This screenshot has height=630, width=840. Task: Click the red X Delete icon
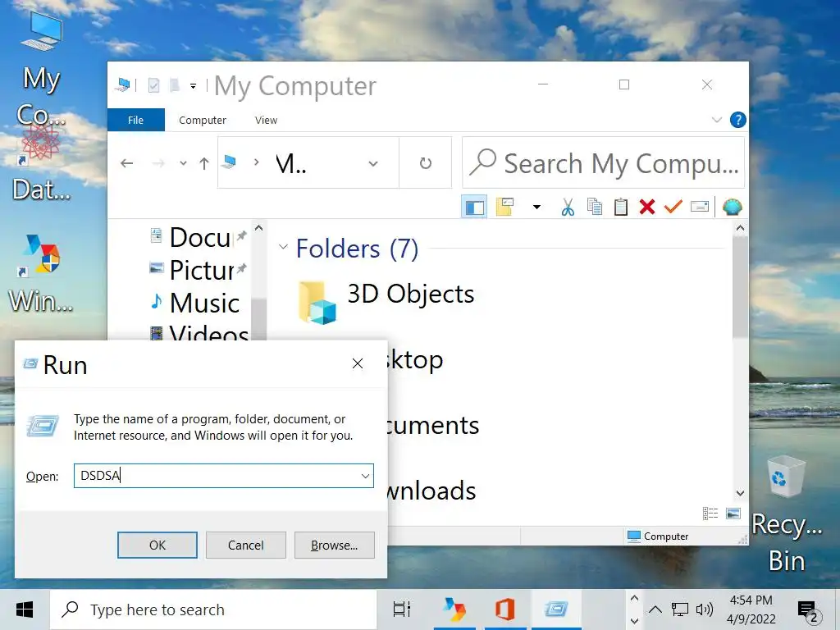point(647,207)
